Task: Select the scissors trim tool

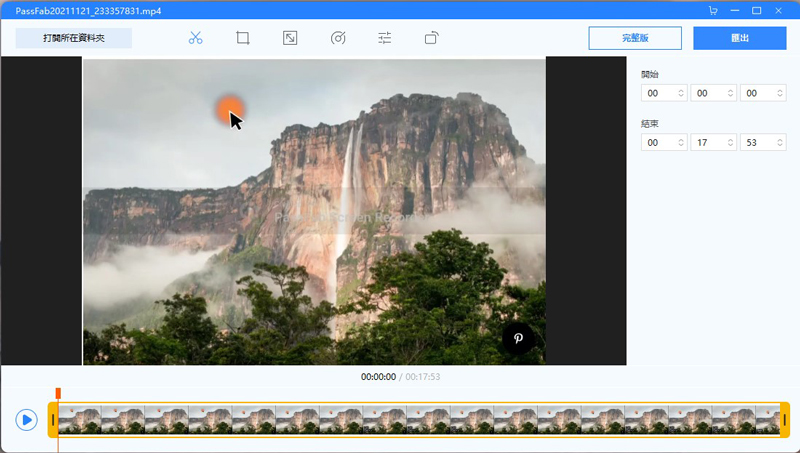Action: point(195,38)
